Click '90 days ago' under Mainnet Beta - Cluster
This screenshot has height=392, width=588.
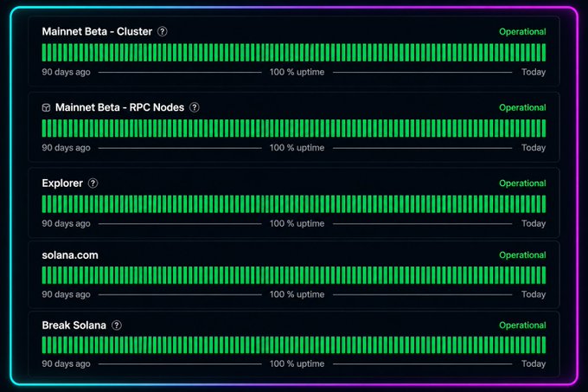(x=66, y=72)
